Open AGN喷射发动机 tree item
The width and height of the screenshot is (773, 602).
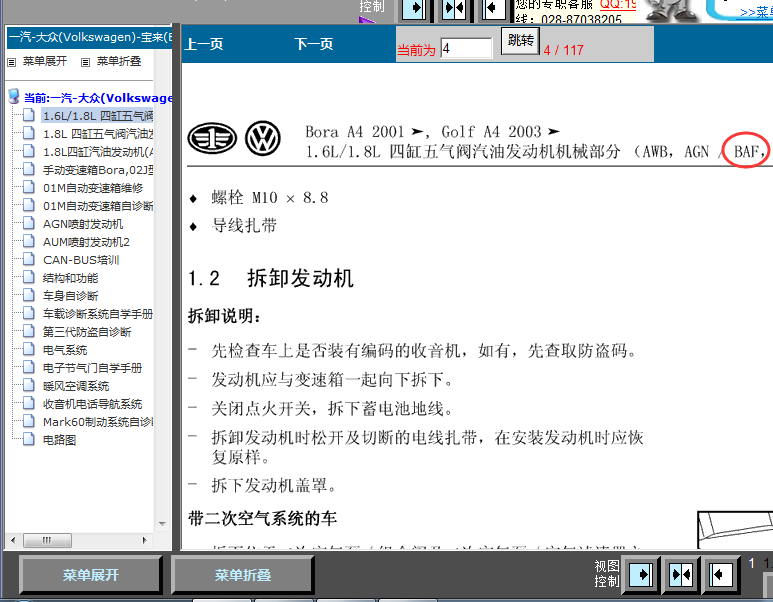point(83,224)
